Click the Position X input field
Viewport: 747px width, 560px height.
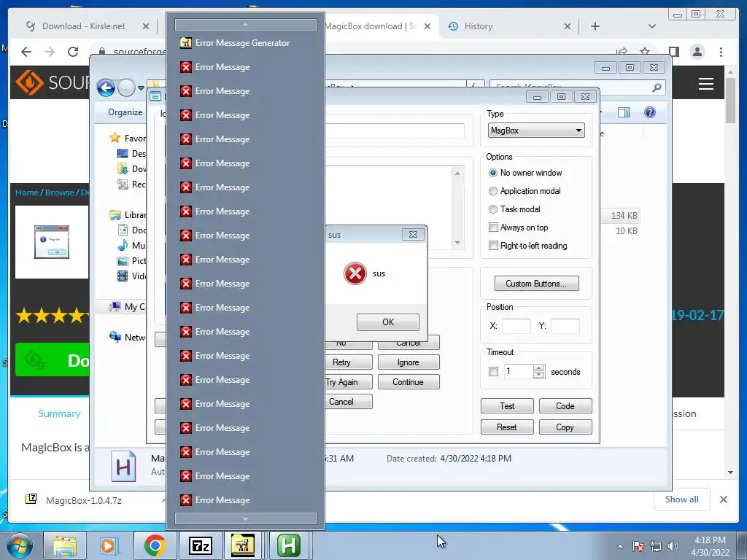coord(516,326)
